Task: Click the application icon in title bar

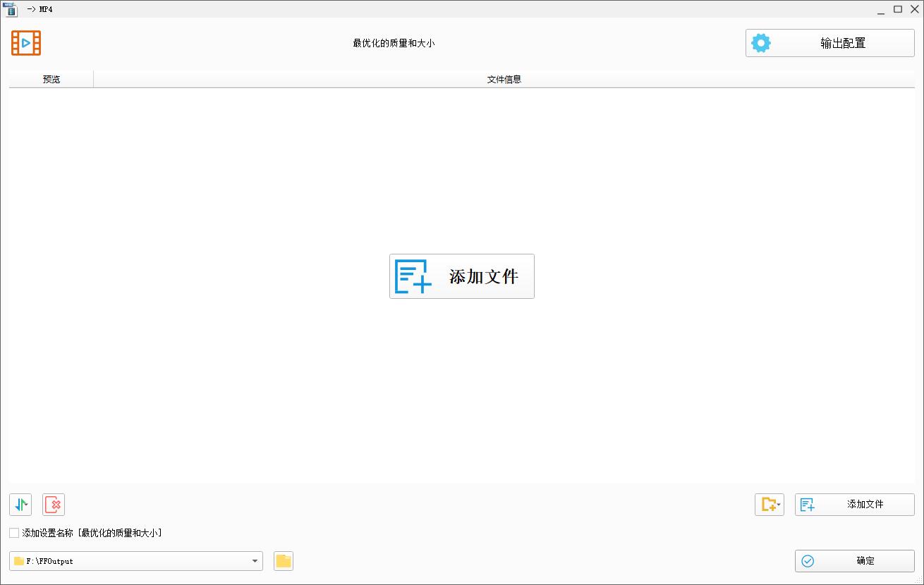Action: [11, 9]
